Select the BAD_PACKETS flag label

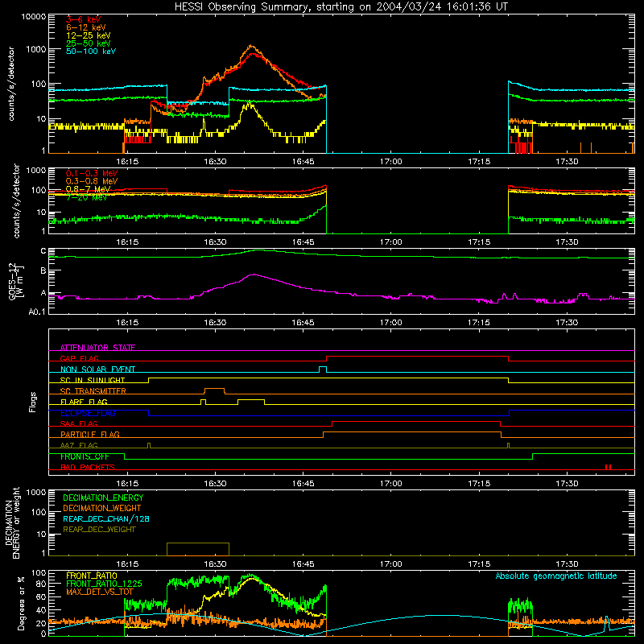coord(88,467)
